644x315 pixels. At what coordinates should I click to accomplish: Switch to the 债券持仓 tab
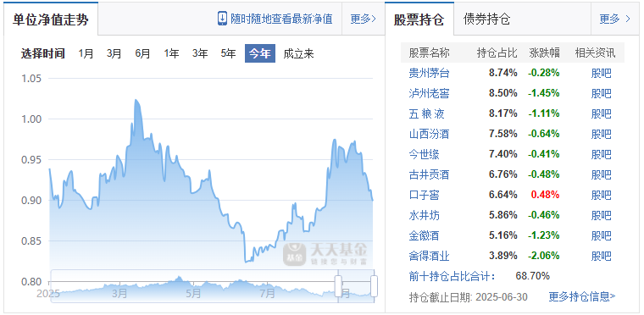[486, 19]
